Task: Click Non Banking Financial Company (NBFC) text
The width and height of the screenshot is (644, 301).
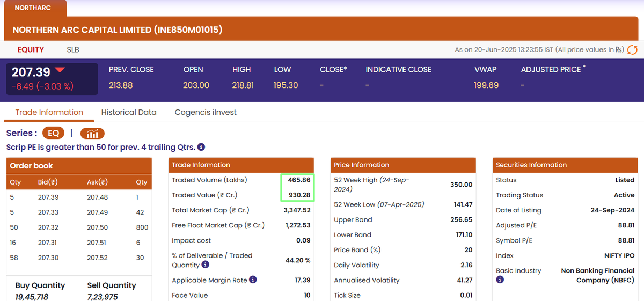Action: (598, 275)
